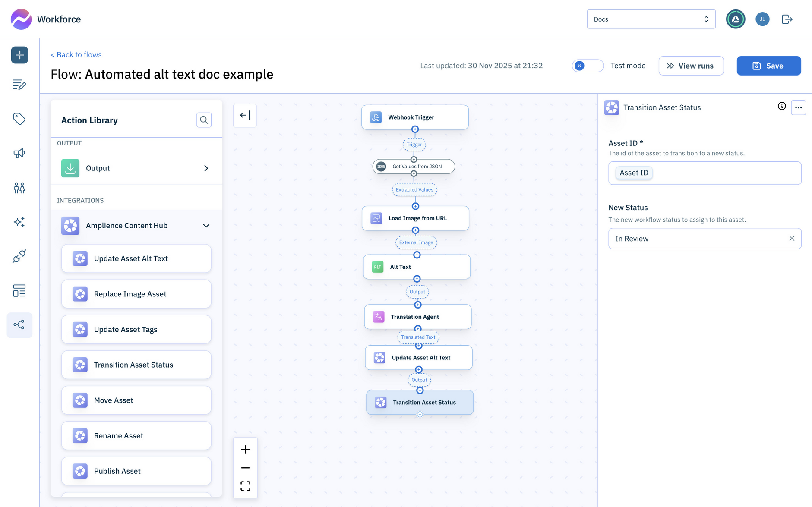Open the Action Library search icon
This screenshot has width=812, height=507.
click(x=204, y=120)
